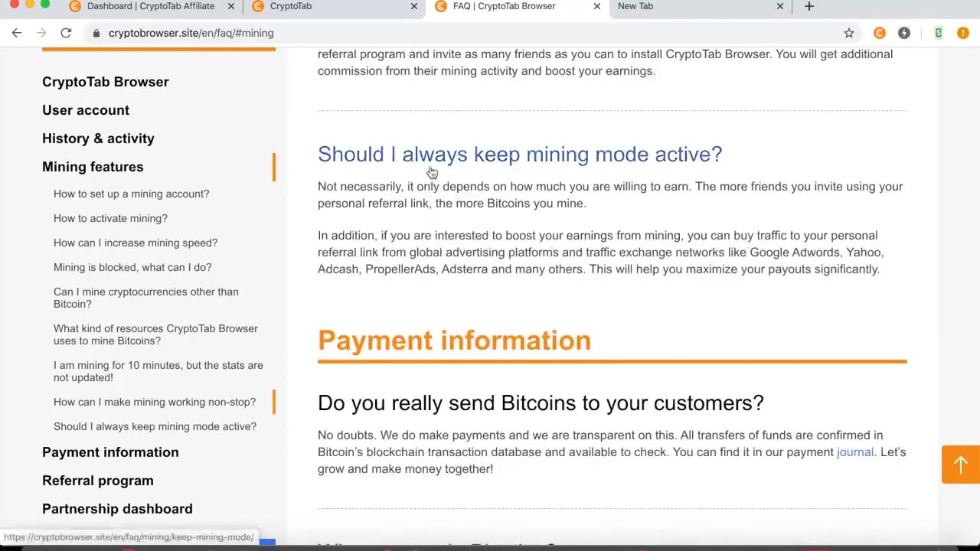Open a new browser tab with plus
The width and height of the screenshot is (980, 551).
[809, 6]
